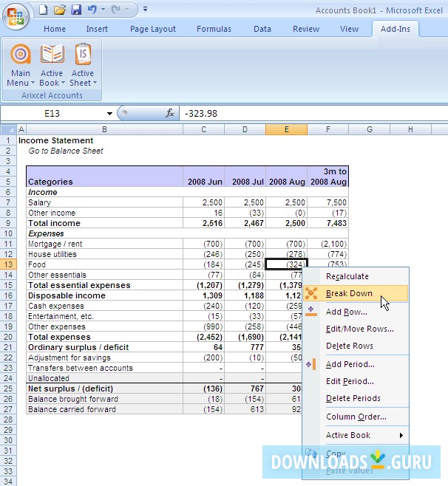Expand the Active Sheet dropdown arrow
Screen dimensions: 448x486
click(x=95, y=83)
